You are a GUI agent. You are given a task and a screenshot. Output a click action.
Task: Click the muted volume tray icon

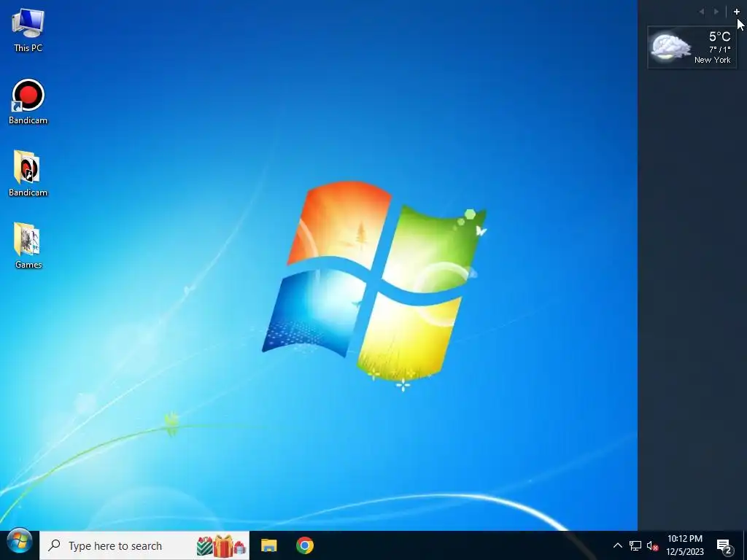point(652,545)
